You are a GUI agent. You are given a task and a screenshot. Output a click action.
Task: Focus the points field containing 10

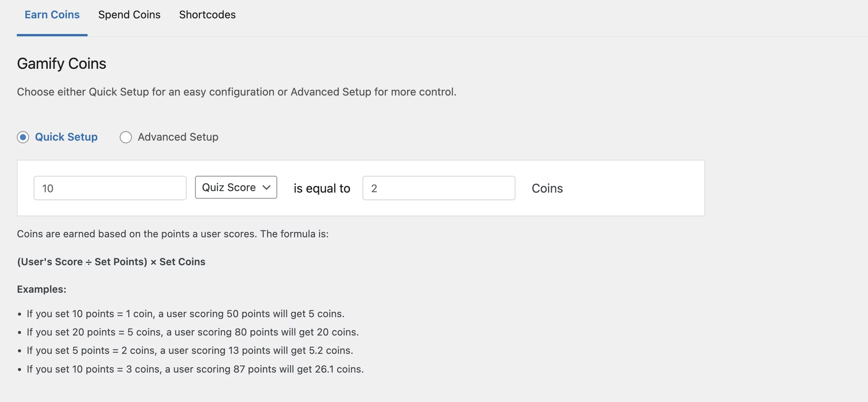click(110, 188)
